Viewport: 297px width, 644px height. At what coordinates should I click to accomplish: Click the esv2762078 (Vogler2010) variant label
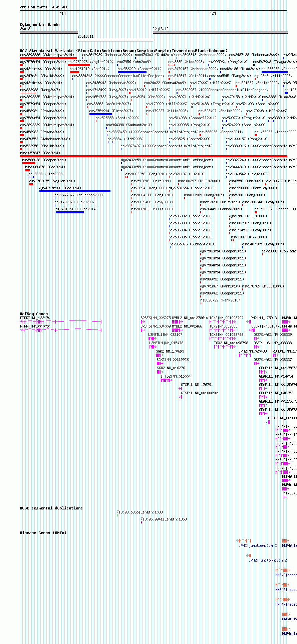coord(90,62)
